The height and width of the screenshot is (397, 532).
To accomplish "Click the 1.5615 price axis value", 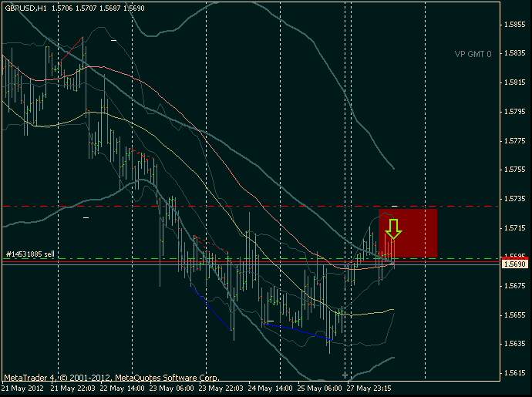I will (x=515, y=373).
